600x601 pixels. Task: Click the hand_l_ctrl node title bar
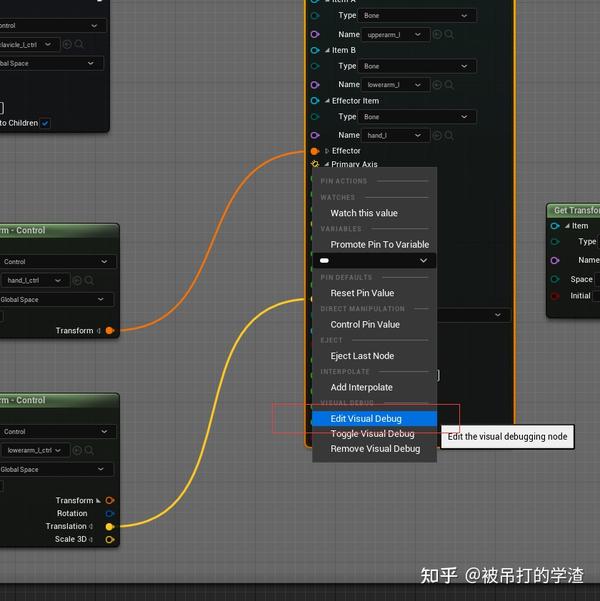59,230
